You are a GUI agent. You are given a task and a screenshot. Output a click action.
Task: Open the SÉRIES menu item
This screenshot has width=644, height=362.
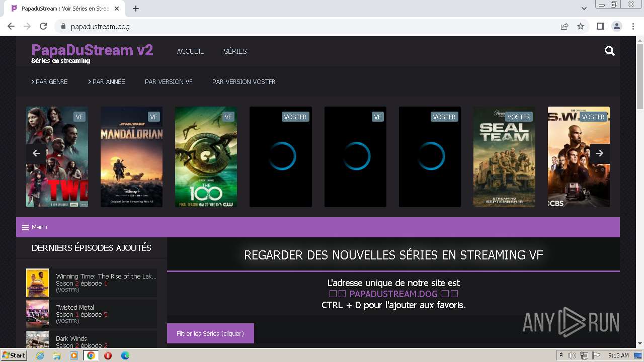coord(235,51)
